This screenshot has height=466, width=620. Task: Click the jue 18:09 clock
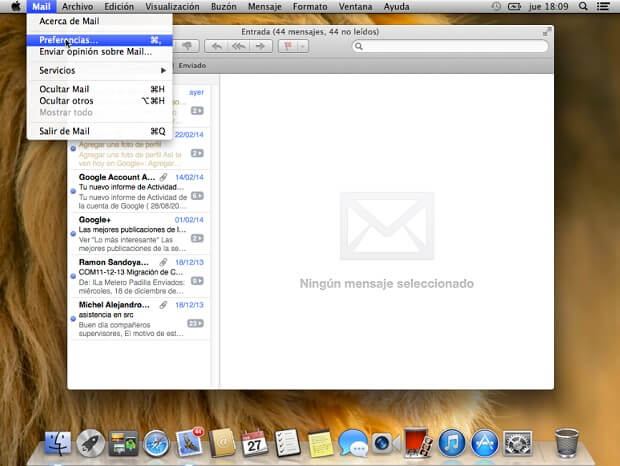tap(548, 7)
